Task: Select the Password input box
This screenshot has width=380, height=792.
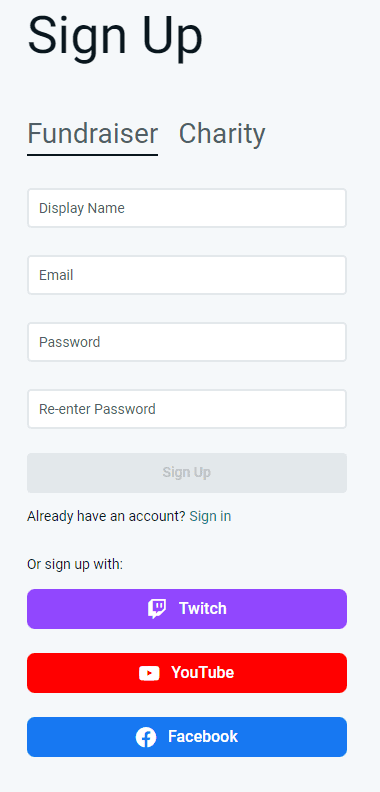Action: 187,342
